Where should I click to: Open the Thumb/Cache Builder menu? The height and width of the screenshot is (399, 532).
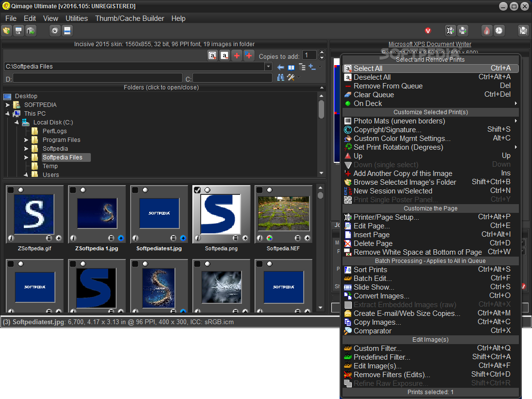(x=130, y=18)
